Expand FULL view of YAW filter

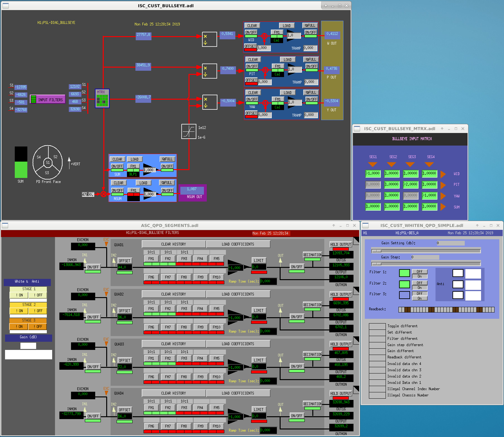pyautogui.click(x=311, y=92)
